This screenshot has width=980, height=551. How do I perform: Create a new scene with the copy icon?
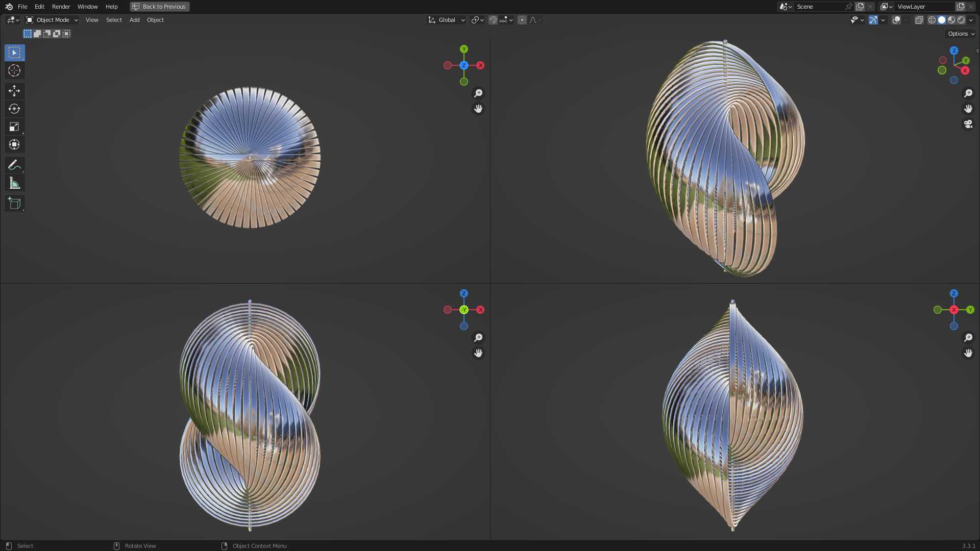click(860, 7)
